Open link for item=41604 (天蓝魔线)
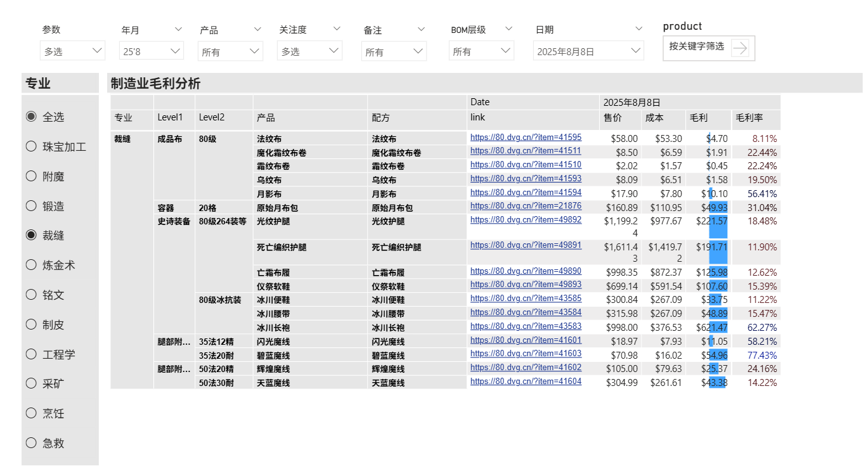 [526, 381]
